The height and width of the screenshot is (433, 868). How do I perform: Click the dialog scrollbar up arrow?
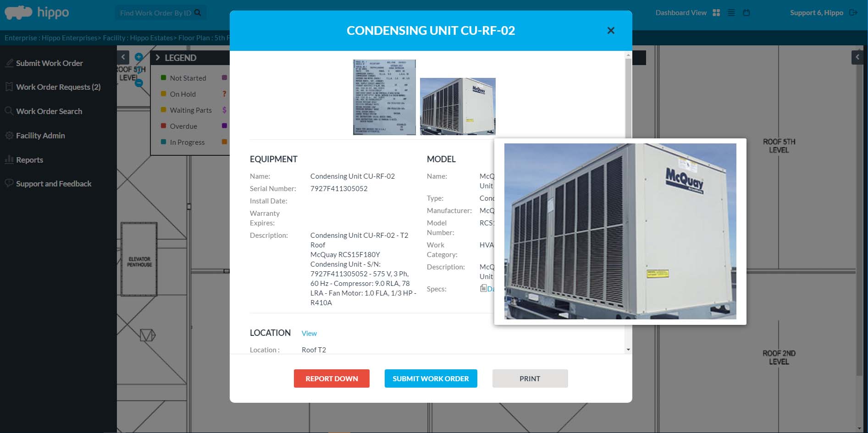coord(628,55)
